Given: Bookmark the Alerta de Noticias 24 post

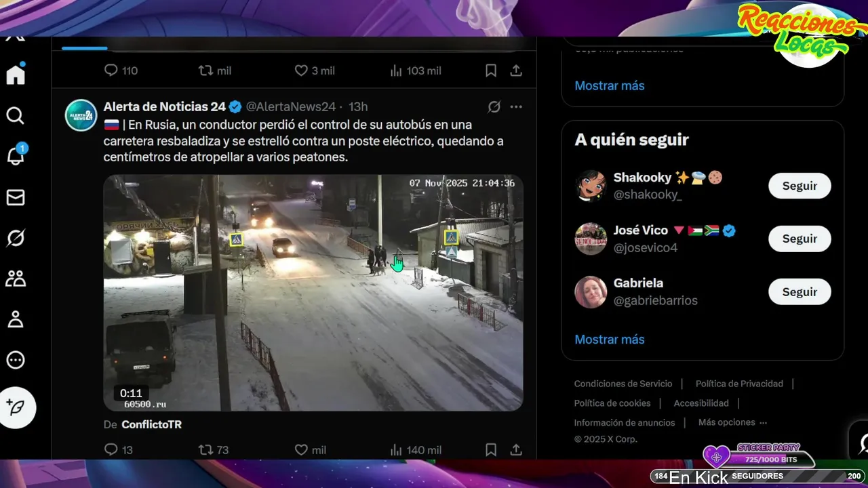Looking at the screenshot, I should coord(491,450).
